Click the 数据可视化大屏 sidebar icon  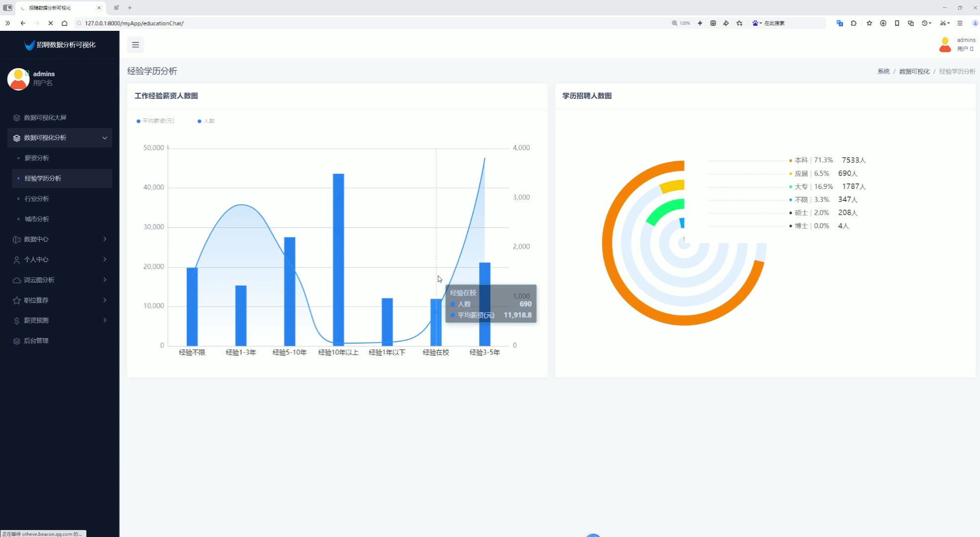click(16, 118)
